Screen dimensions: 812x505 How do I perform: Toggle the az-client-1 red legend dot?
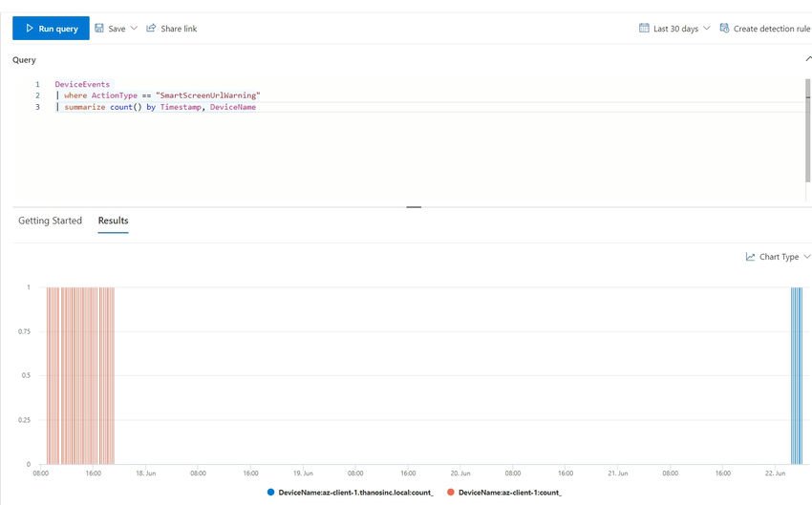[451, 492]
